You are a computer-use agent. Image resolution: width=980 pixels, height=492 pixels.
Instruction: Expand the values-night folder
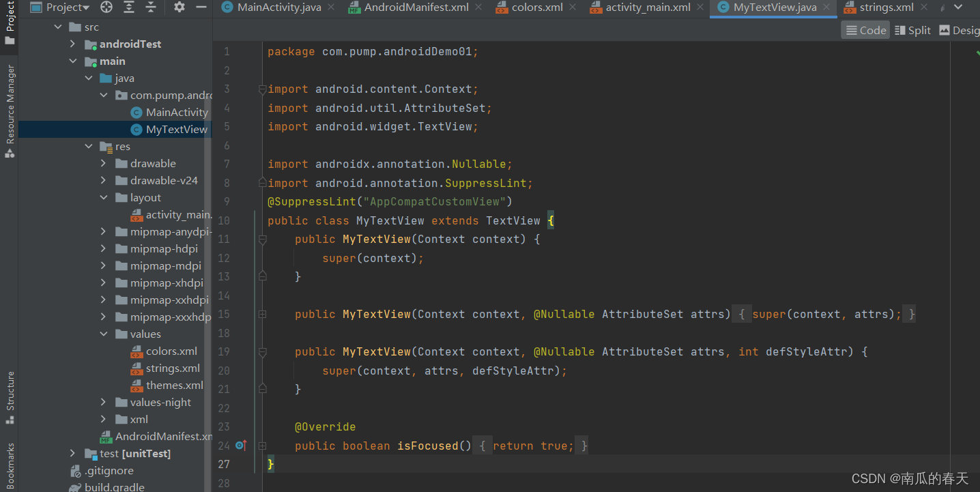pyautogui.click(x=104, y=403)
